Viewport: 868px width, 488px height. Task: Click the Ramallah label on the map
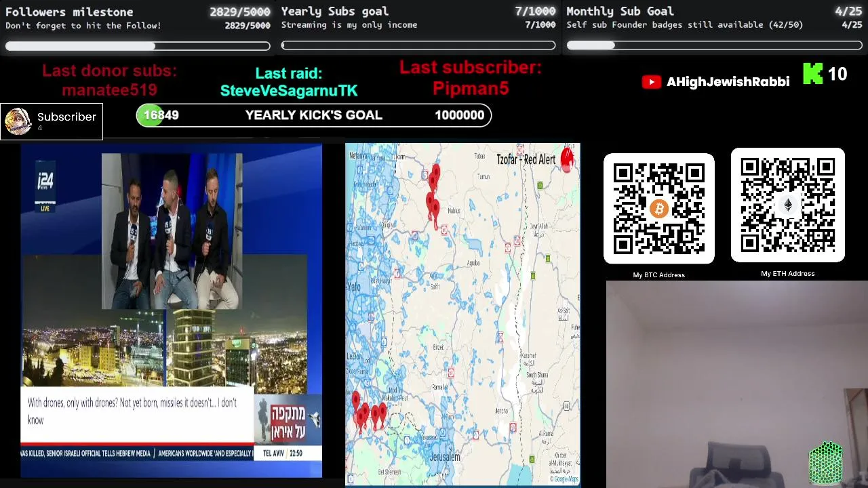point(439,387)
